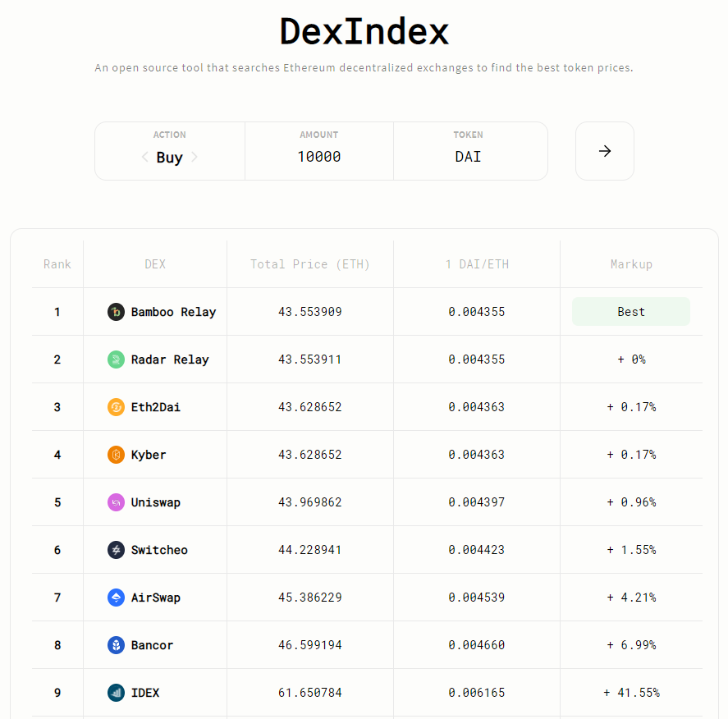
Task: Click the green Best markup badge
Action: click(631, 311)
